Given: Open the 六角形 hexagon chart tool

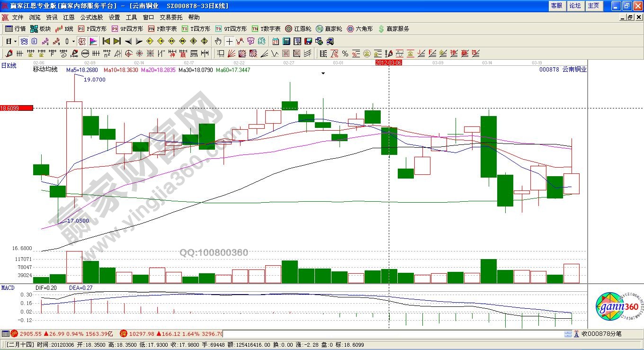Looking at the screenshot, I should point(360,29).
